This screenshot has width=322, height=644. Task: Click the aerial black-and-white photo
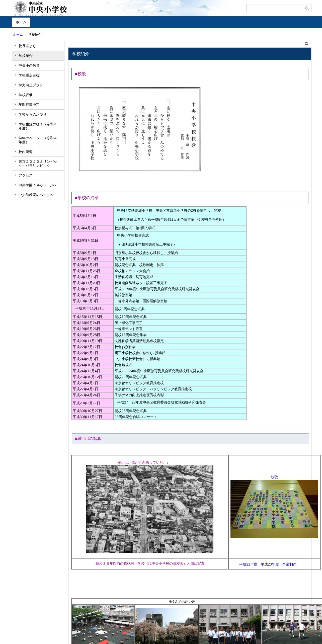[150, 509]
